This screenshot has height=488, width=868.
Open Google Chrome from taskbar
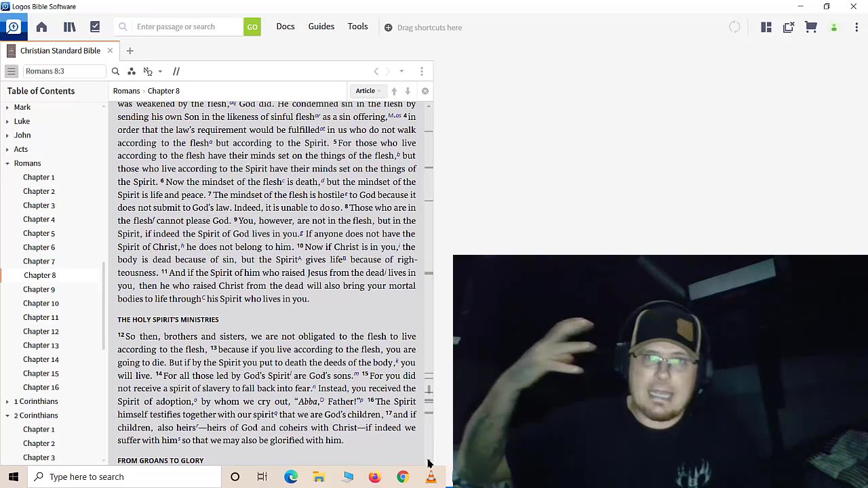(x=403, y=477)
